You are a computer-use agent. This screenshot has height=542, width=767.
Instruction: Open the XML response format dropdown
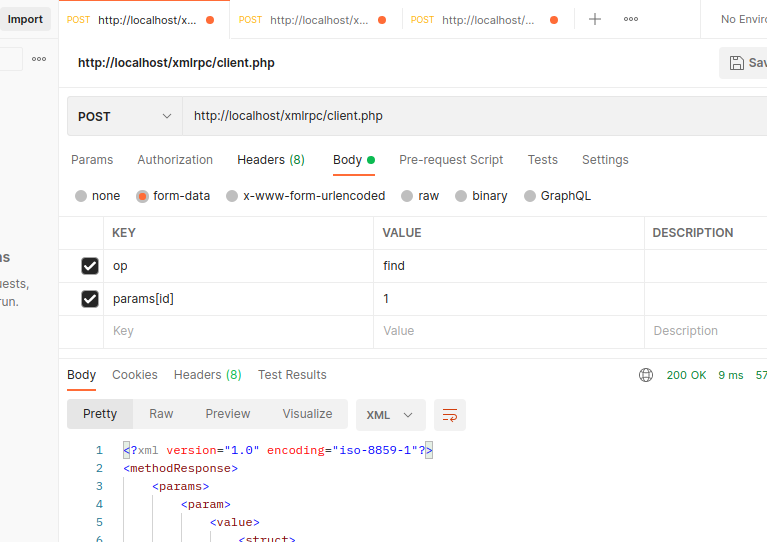point(390,415)
